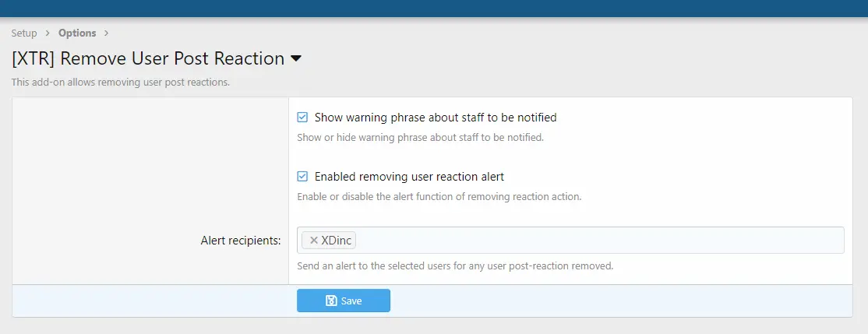Click the 'Show or hide warning phrase' hint text
This screenshot has width=868, height=334.
tap(421, 137)
